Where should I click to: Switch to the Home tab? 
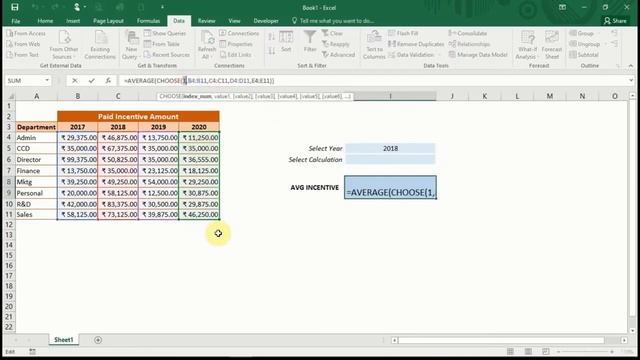click(45, 21)
